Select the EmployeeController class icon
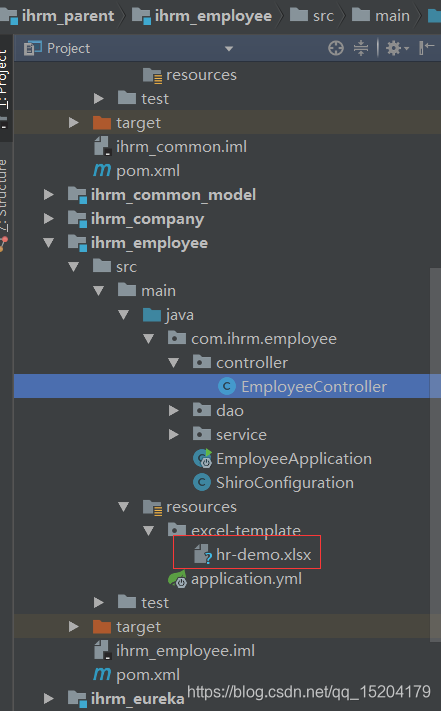Screen dimensions: 441x711 pyautogui.click(x=227, y=386)
